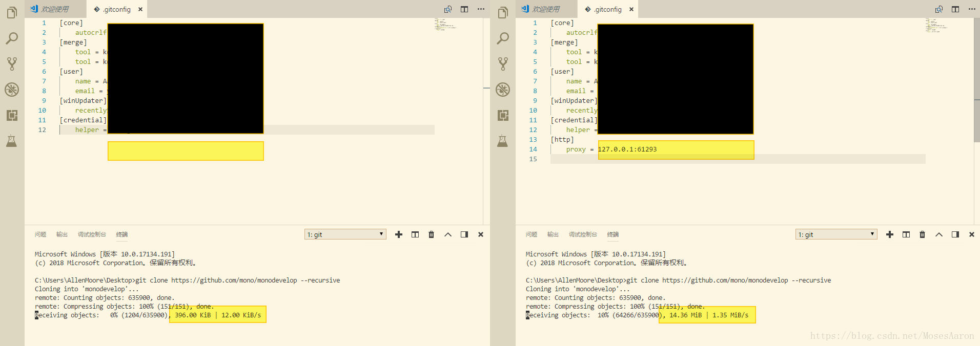Image resolution: width=980 pixels, height=346 pixels.
Task: Open 调试控制台 panel tab in right window
Action: click(583, 234)
